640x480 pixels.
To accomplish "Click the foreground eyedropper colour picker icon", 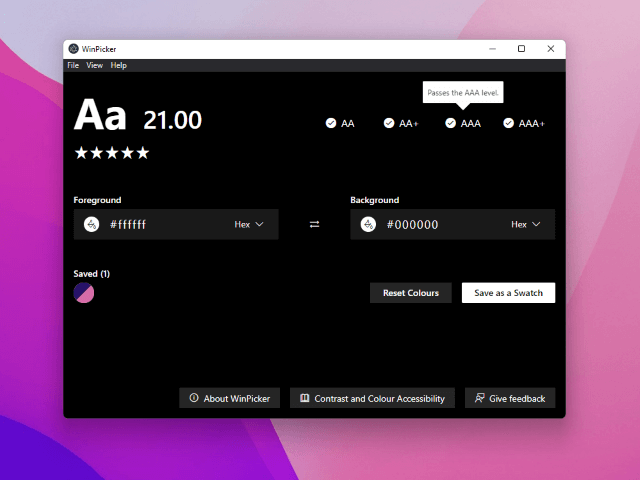I will [92, 225].
